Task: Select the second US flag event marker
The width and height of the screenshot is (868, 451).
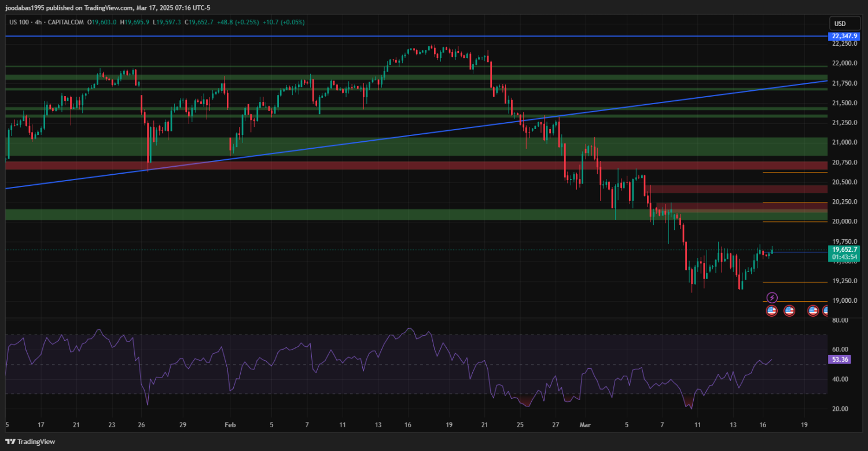Action: (x=789, y=311)
